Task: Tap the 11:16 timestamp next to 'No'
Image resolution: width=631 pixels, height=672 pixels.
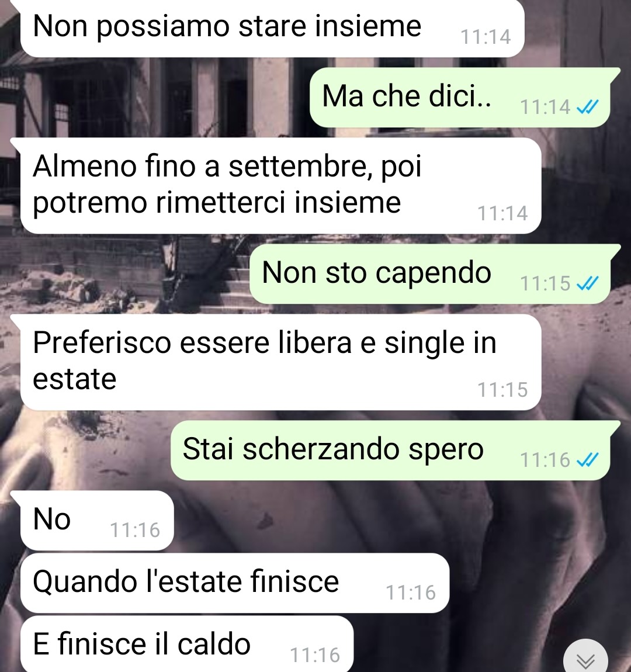Action: tap(135, 530)
